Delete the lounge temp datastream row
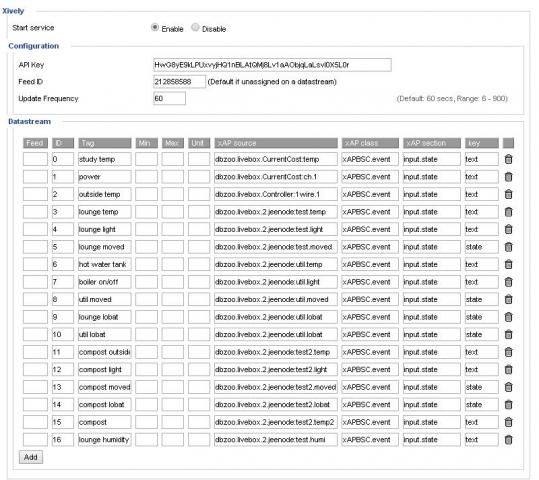This screenshot has height=480, width=539. point(508,212)
